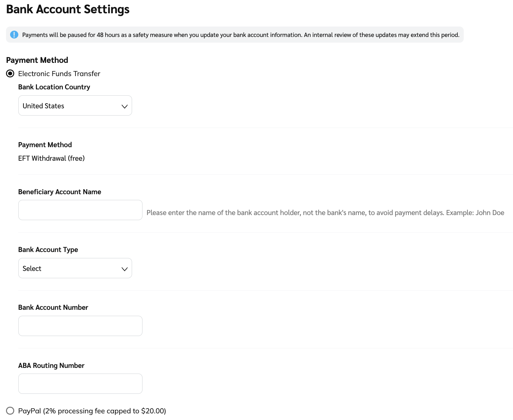The width and height of the screenshot is (513, 420).
Task: Click the PayPal 2% processing fee label
Action: 92,411
